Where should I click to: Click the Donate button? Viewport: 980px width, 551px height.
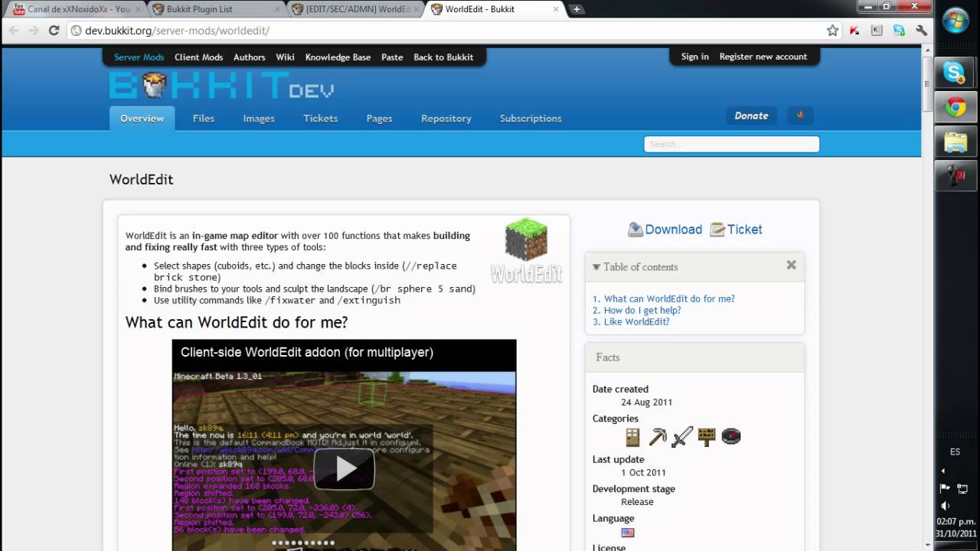pos(751,116)
